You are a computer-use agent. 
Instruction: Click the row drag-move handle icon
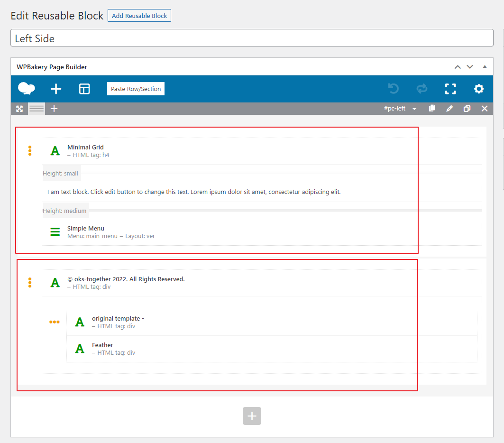[19, 109]
